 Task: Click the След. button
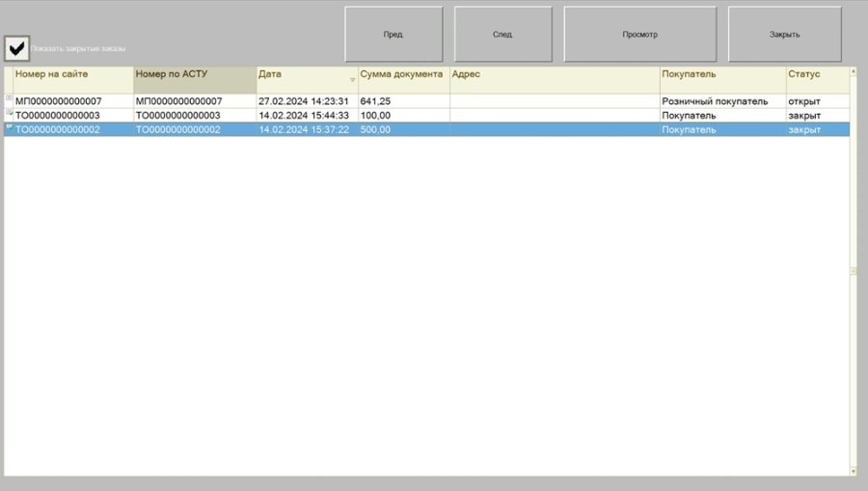[x=502, y=35]
